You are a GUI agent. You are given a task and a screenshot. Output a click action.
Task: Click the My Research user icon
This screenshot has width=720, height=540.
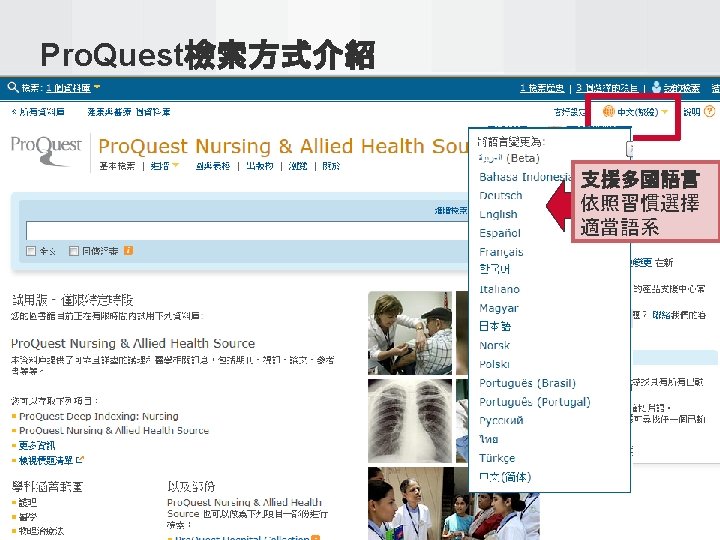pyautogui.click(x=657, y=86)
